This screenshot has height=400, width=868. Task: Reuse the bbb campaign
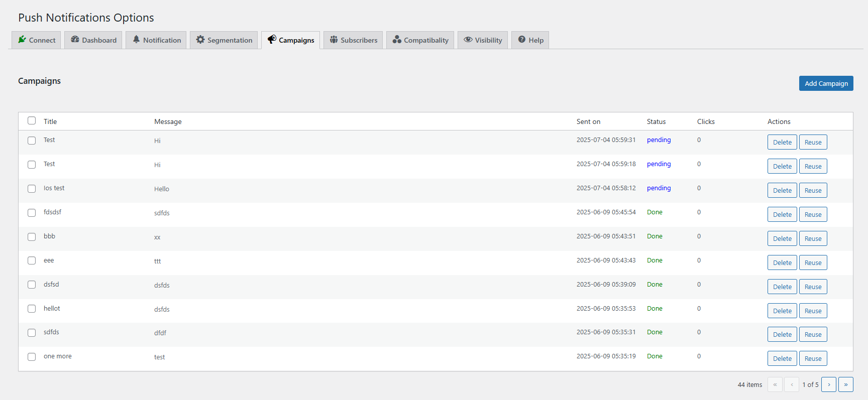pyautogui.click(x=813, y=238)
